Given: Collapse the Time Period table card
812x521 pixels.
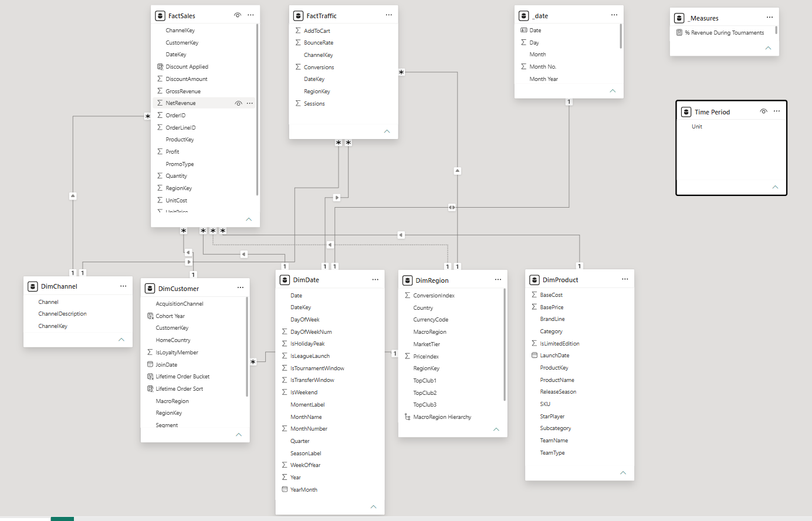Looking at the screenshot, I should (x=775, y=187).
